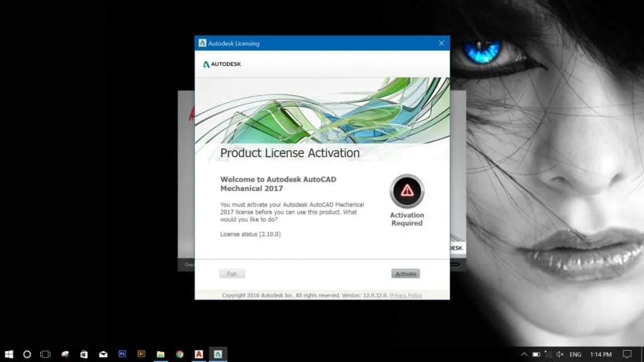Image resolution: width=644 pixels, height=362 pixels.
Task: Launch Illustrator from the taskbar
Action: [x=142, y=354]
